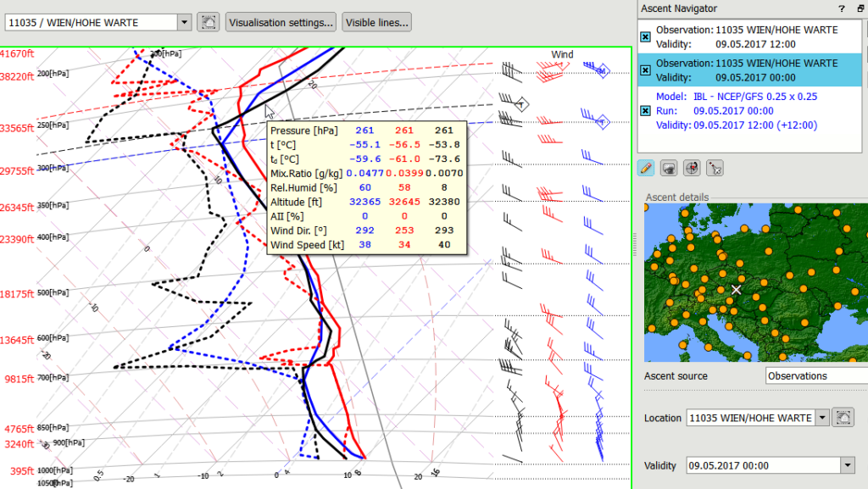Open Visualisation settings dialog
868x489 pixels.
(281, 22)
